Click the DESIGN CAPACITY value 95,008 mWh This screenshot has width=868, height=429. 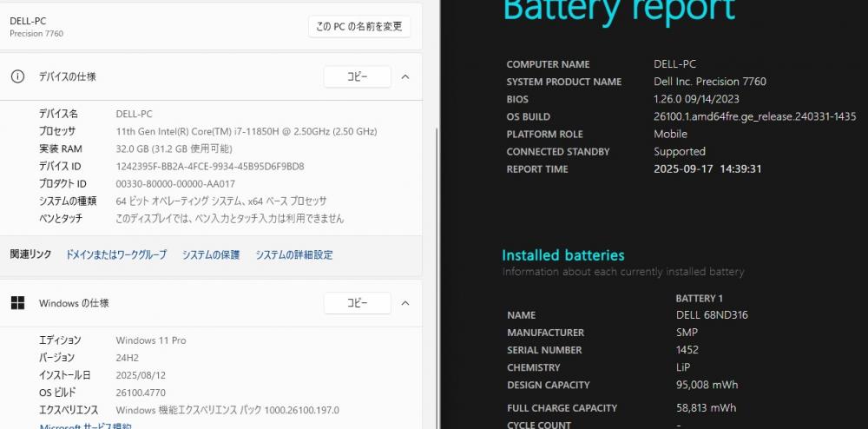point(707,385)
